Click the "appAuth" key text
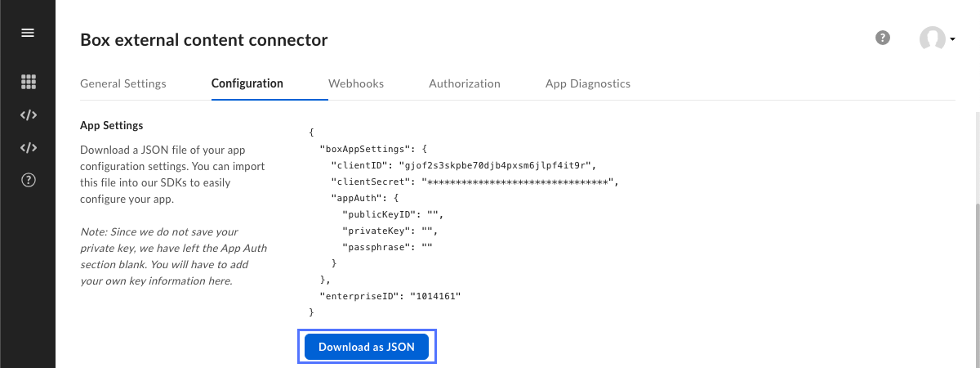This screenshot has height=368, width=980. click(357, 198)
